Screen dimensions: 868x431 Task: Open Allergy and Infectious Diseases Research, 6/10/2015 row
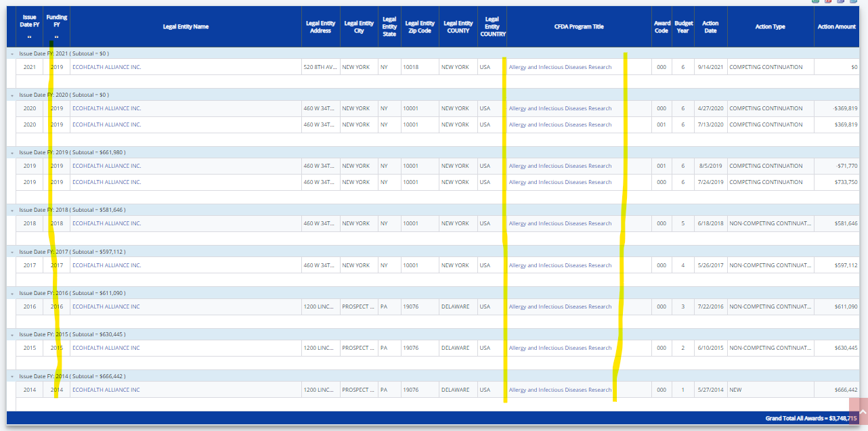click(x=560, y=348)
